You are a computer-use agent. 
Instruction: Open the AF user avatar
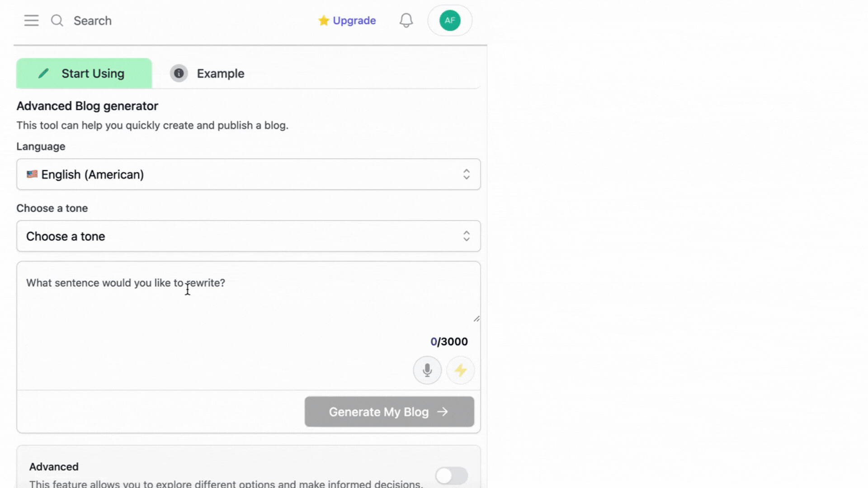449,21
